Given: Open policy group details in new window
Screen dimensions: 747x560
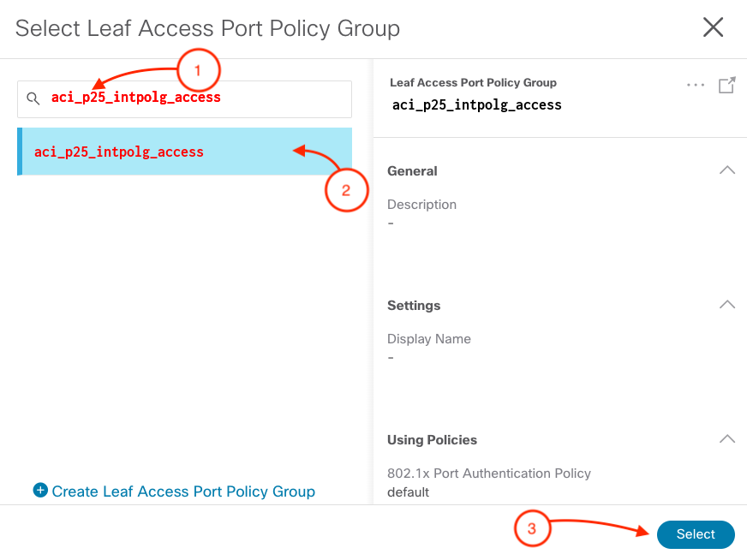Looking at the screenshot, I should click(726, 86).
